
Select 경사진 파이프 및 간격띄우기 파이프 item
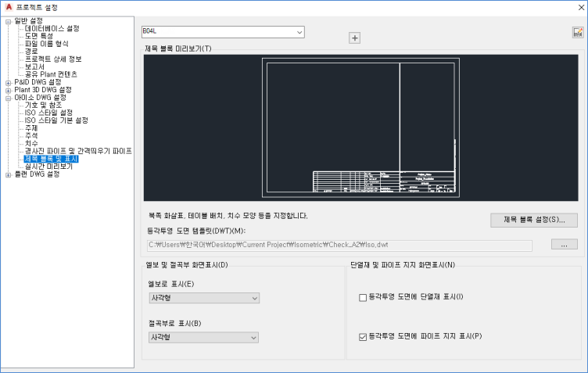[x=78, y=151]
